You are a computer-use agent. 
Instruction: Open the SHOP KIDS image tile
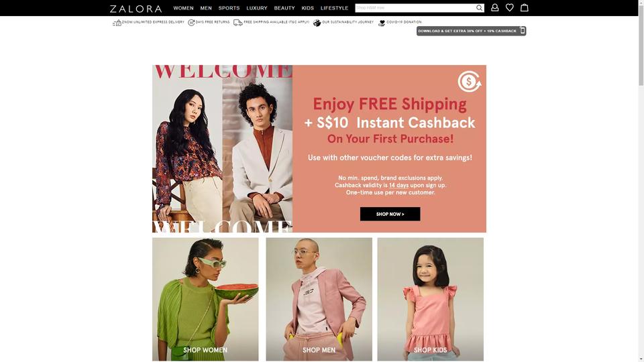pyautogui.click(x=431, y=299)
